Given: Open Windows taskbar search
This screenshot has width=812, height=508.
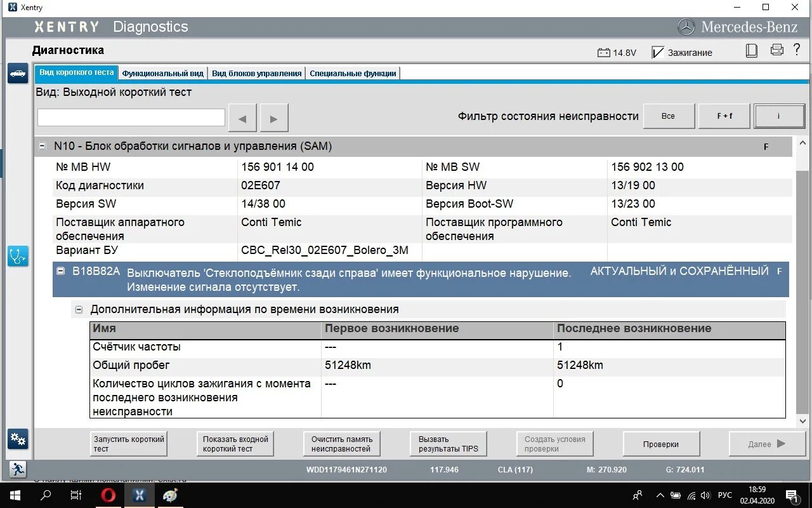Looking at the screenshot, I should (46, 495).
